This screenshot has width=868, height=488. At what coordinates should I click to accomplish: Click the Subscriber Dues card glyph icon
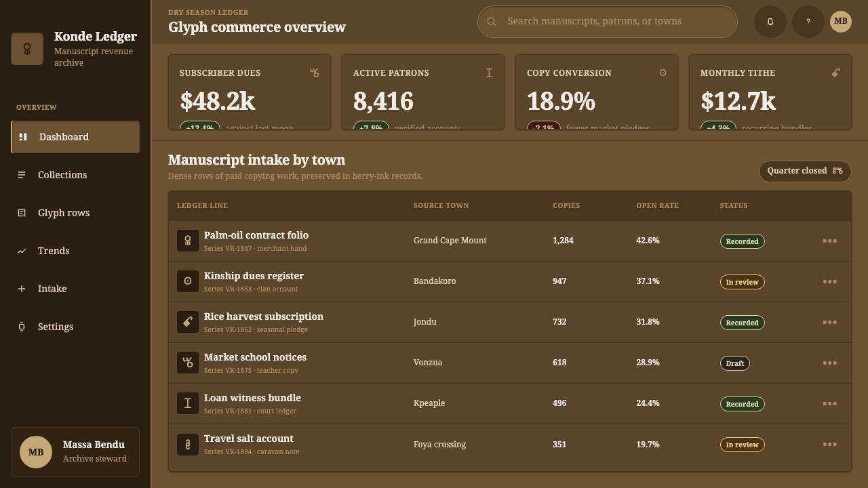point(314,73)
